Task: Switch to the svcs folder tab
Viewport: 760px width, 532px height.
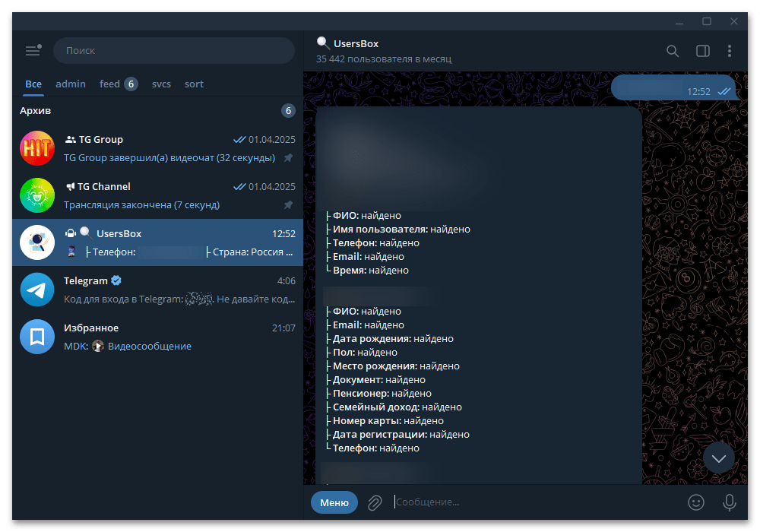Action: coord(161,84)
